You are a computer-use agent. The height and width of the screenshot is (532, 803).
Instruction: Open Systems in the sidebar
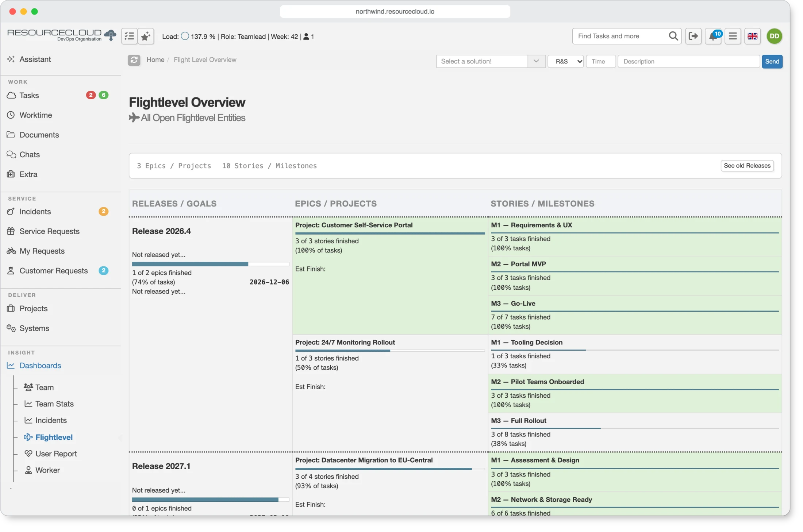point(34,328)
